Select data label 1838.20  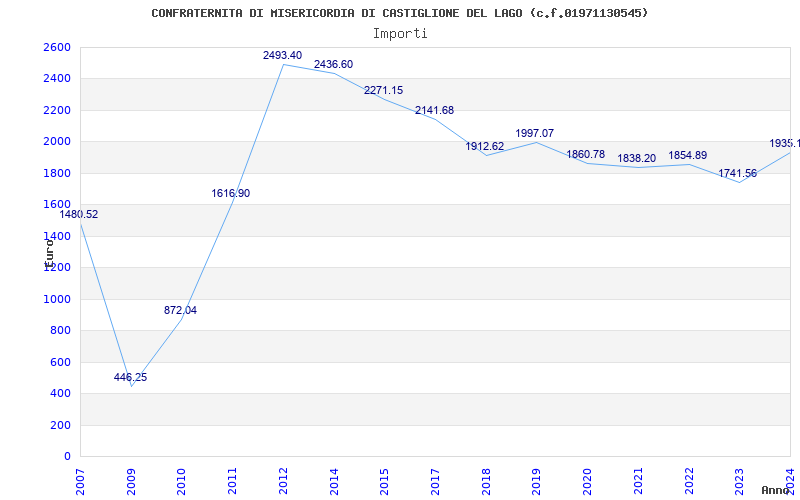[x=636, y=159]
